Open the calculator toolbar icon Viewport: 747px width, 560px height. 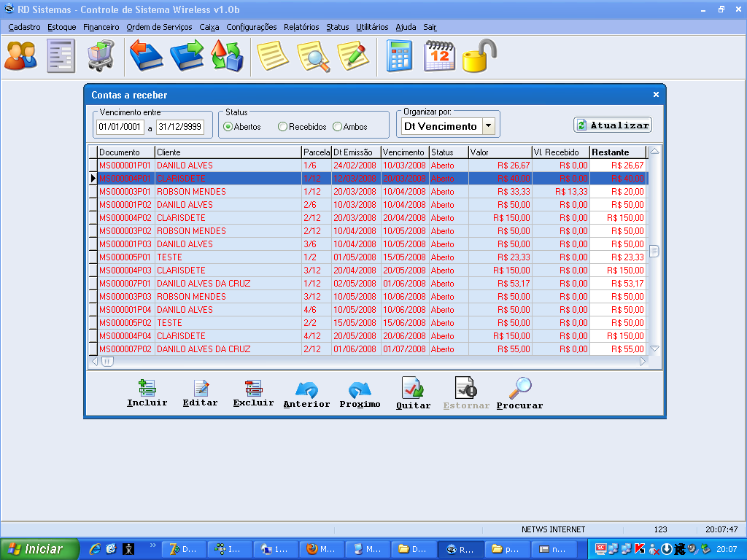click(399, 56)
